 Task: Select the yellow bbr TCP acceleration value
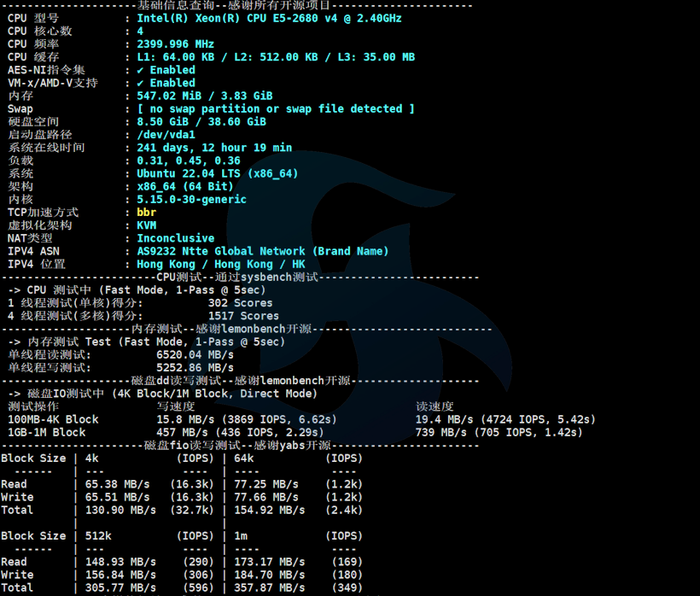(x=147, y=212)
